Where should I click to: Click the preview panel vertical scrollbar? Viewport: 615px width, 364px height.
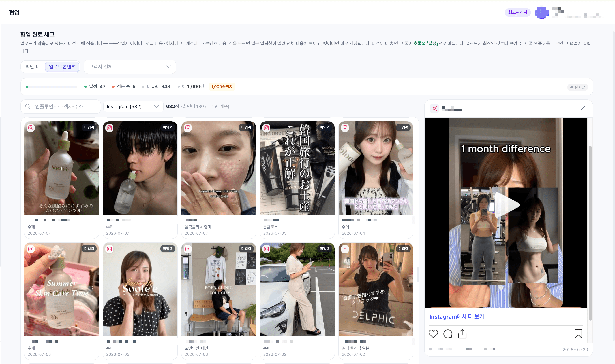tap(590, 233)
